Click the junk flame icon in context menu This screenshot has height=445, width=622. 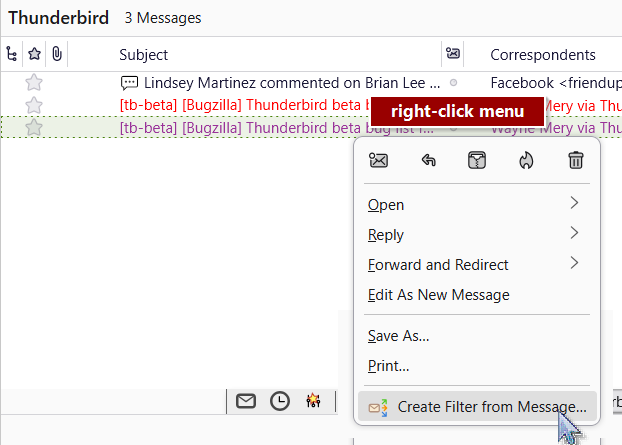(526, 161)
